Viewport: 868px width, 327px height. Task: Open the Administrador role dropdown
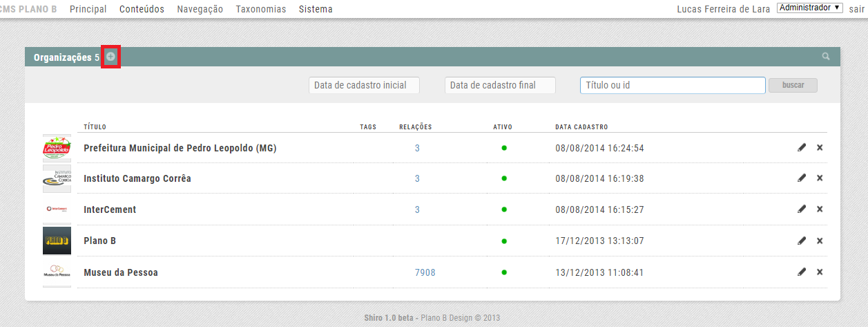pos(810,8)
